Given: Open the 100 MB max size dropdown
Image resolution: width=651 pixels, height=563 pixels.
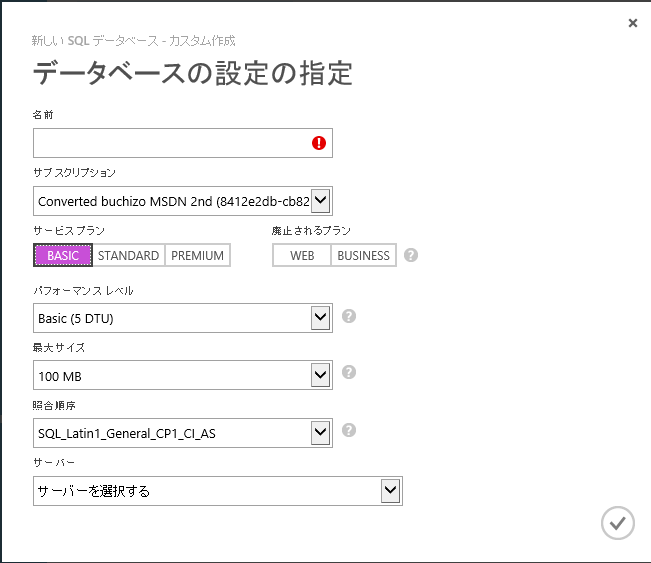Looking at the screenshot, I should 320,375.
